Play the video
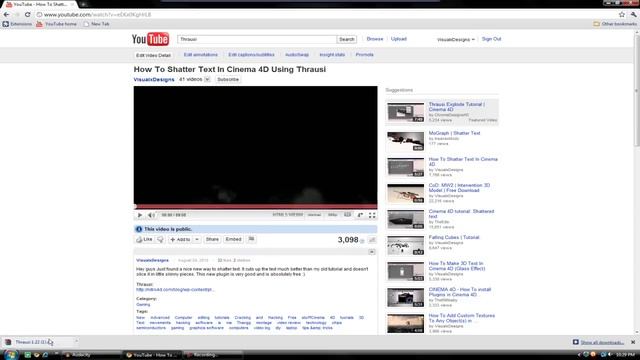This screenshot has width=640, height=360. pyautogui.click(x=140, y=215)
